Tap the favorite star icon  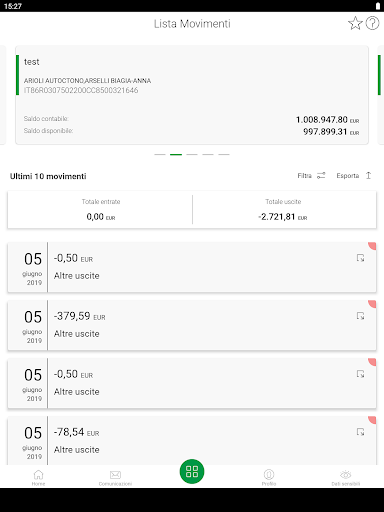[355, 23]
